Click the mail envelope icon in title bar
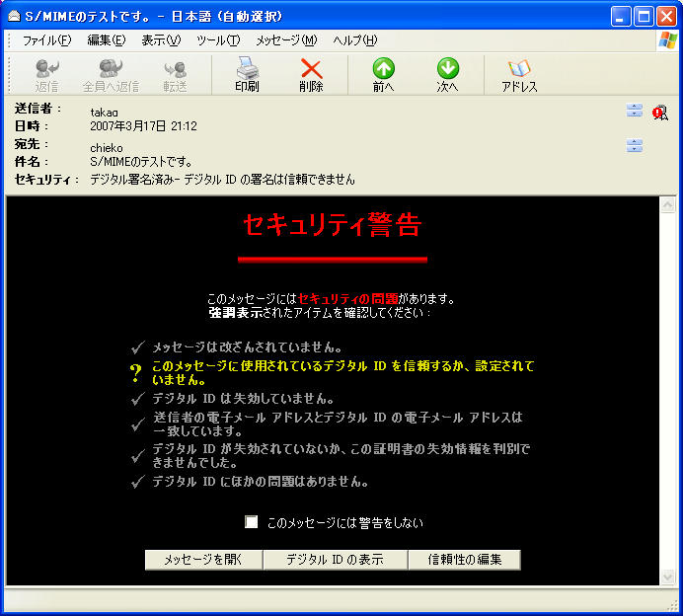This screenshot has width=683, height=616. (14, 16)
